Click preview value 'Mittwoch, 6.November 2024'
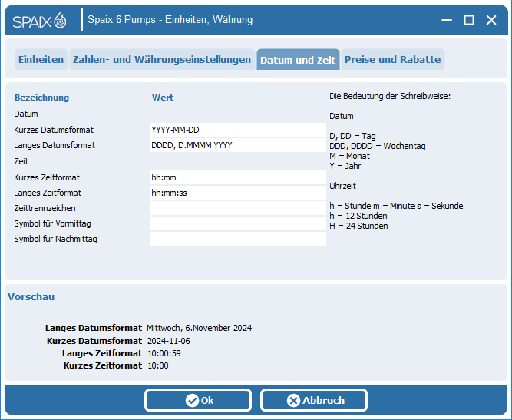Viewport: 512px width, 420px height. pos(199,328)
